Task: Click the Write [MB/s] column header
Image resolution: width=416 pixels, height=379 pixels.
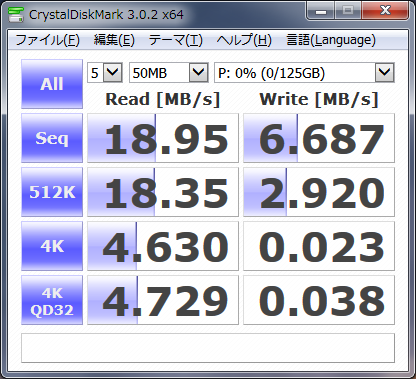Action: (319, 99)
